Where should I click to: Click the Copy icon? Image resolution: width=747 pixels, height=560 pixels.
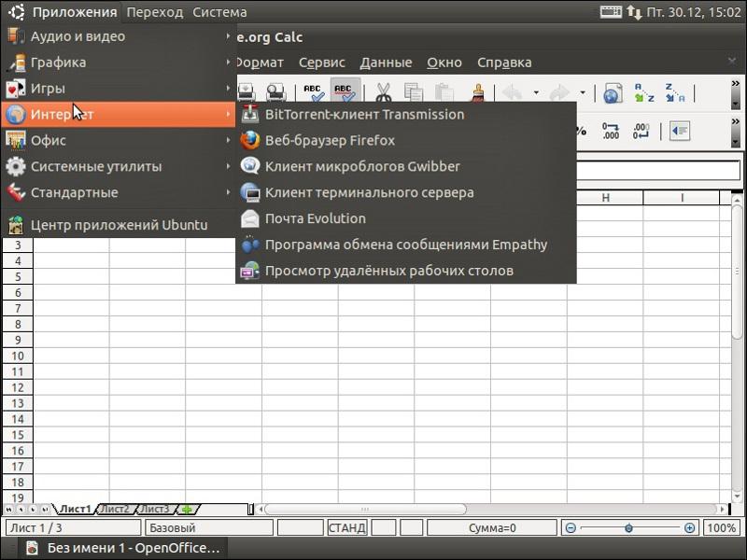pos(414,92)
